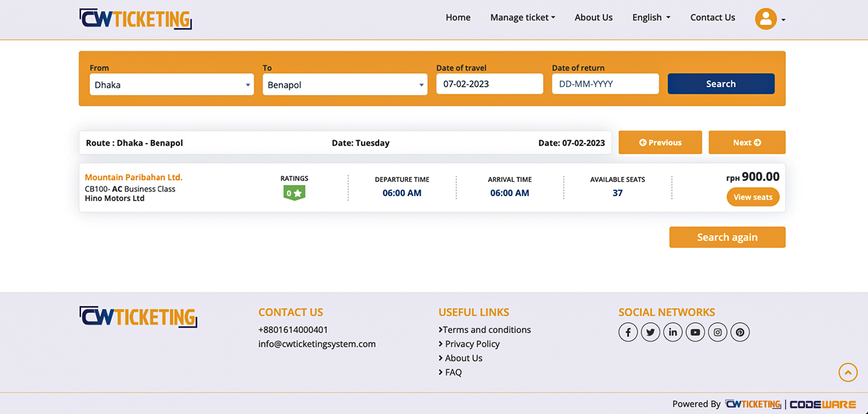Click the scroll-to-top arrow icon
Viewport: 868px width, 414px height.
(848, 372)
